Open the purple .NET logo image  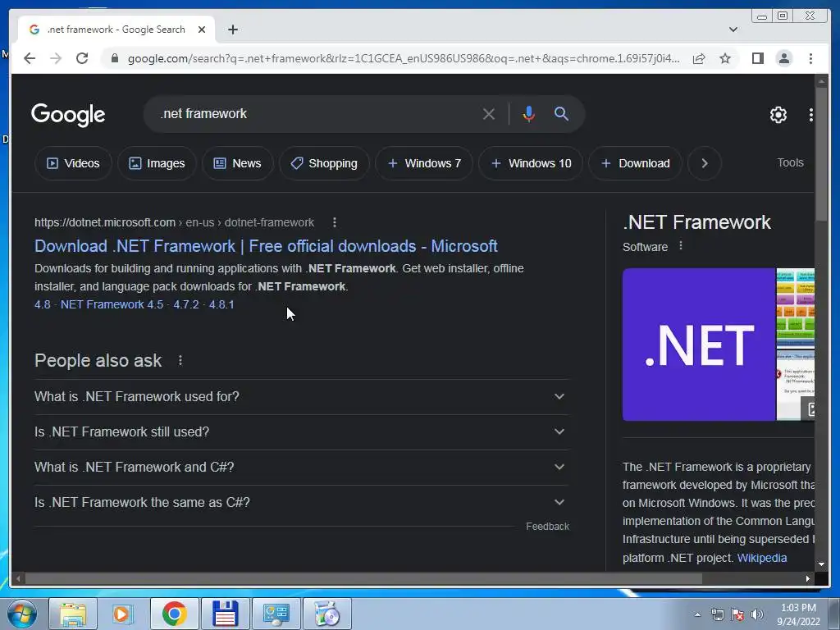click(x=699, y=345)
